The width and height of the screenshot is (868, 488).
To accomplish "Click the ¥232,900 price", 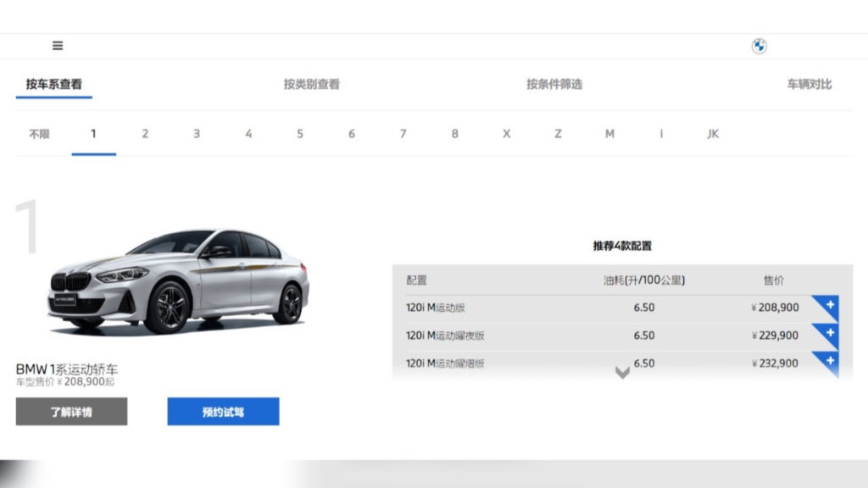I will point(775,363).
